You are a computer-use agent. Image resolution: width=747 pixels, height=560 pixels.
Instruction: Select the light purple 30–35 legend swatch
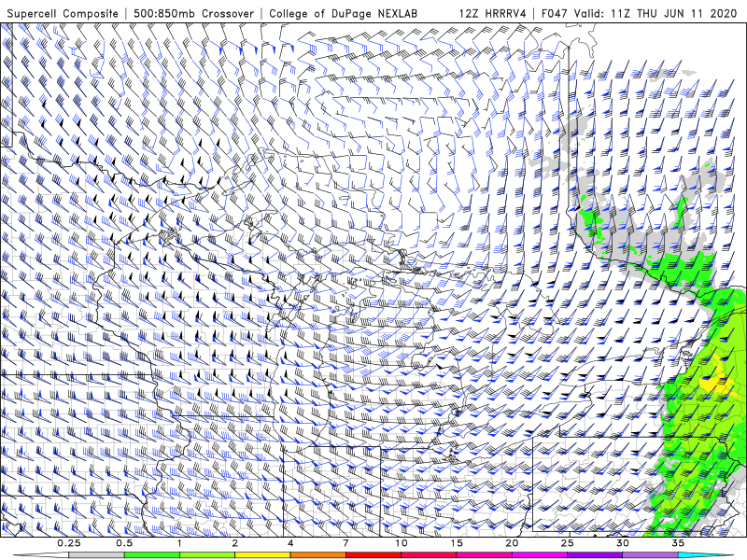click(650, 555)
